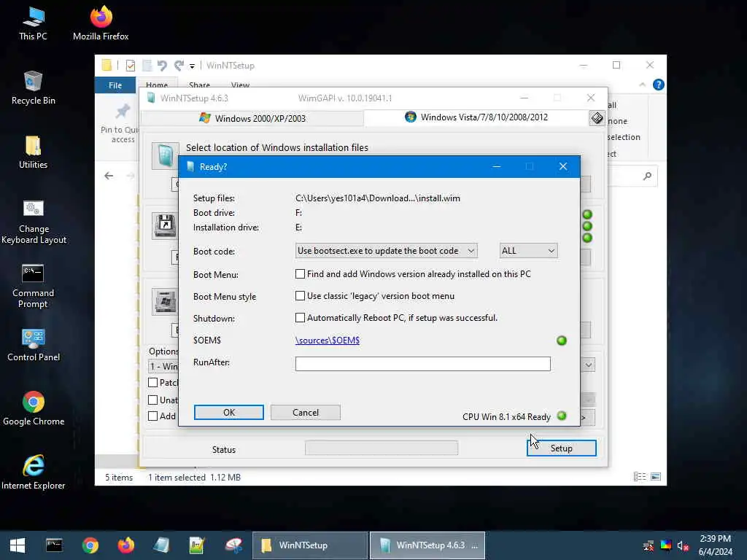Switch Explorer to large icons view
The height and width of the screenshot is (560, 747).
pos(656,477)
